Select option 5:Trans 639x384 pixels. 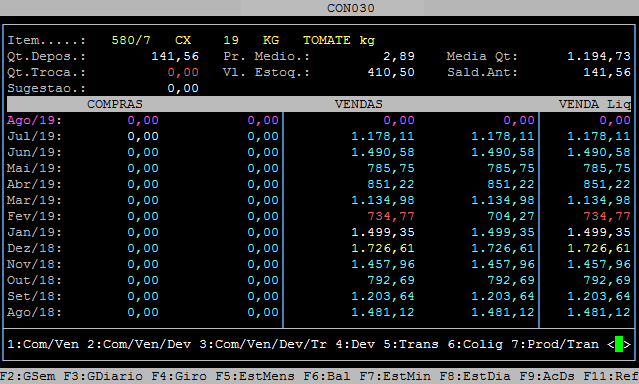411,344
